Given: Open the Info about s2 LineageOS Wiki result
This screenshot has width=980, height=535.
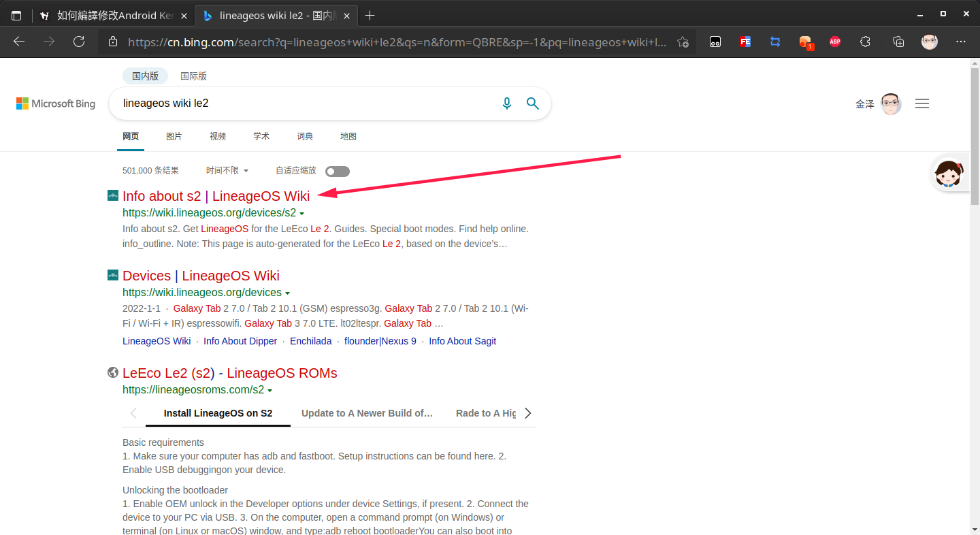Looking at the screenshot, I should coord(216,196).
